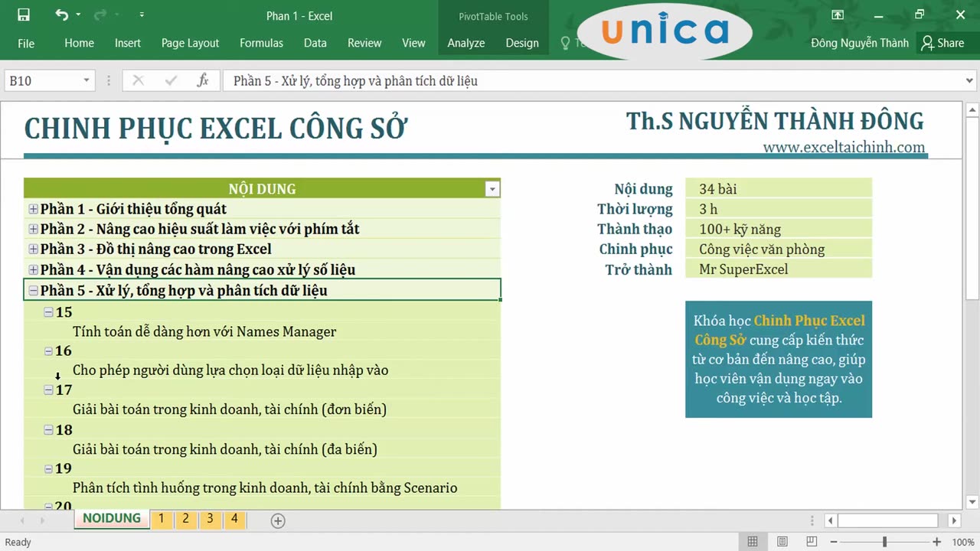The height and width of the screenshot is (551, 980).
Task: Click the Normal view icon in status bar
Action: coord(753,542)
